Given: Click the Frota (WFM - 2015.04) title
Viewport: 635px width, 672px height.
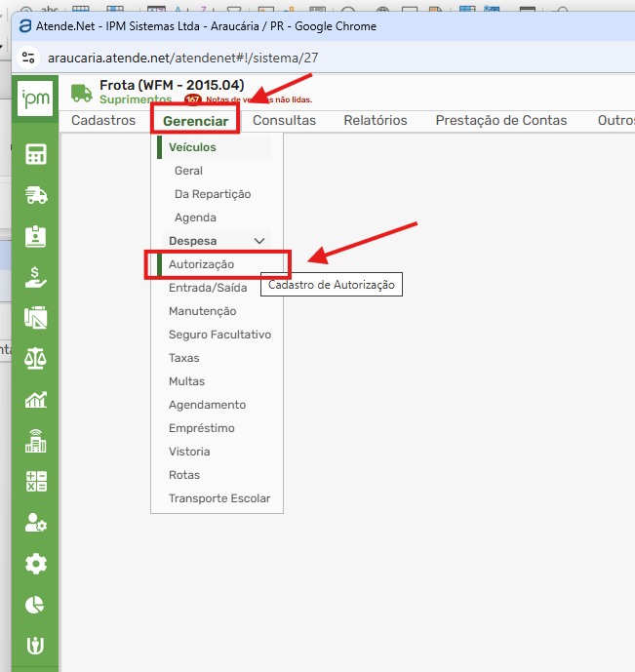Looking at the screenshot, I should [x=172, y=85].
